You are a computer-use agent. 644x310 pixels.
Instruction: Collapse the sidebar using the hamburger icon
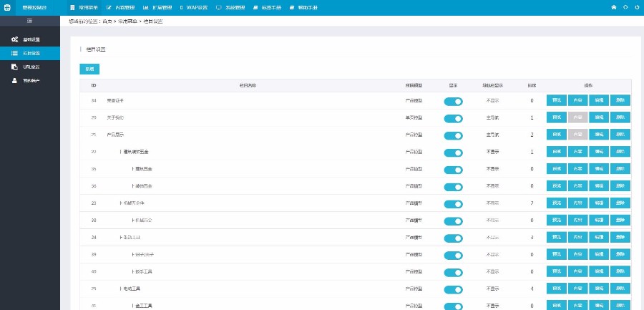29,21
